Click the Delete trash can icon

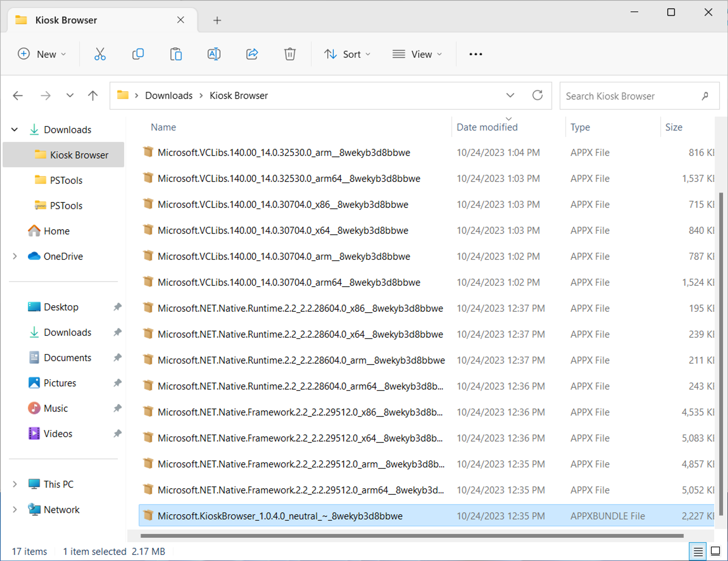pos(290,54)
